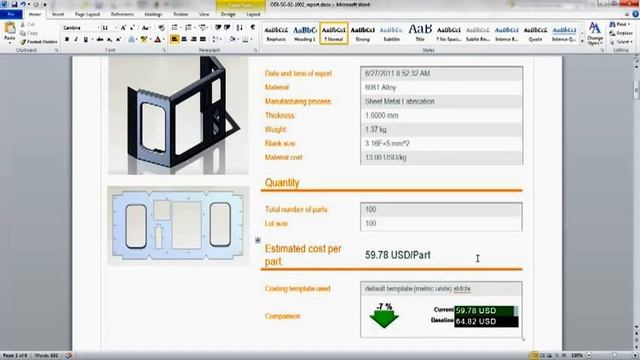
Task: Apply the red font color
Action: tap(158, 40)
